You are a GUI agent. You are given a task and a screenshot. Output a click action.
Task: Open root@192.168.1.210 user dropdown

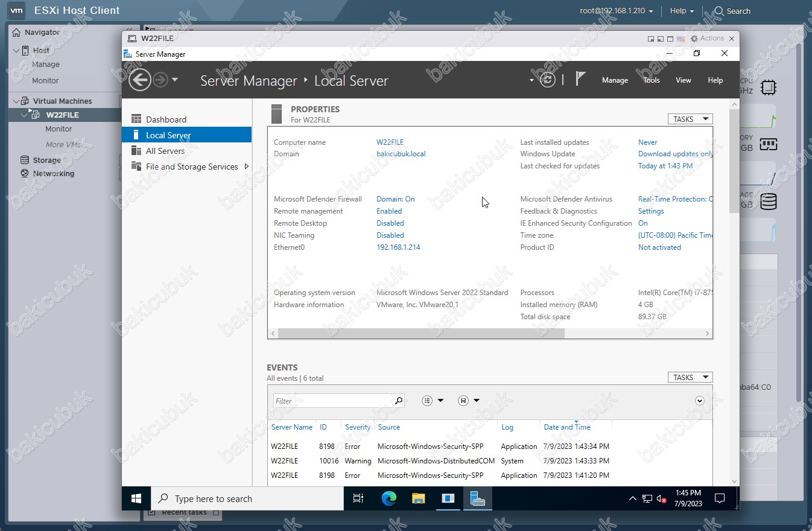617,11
